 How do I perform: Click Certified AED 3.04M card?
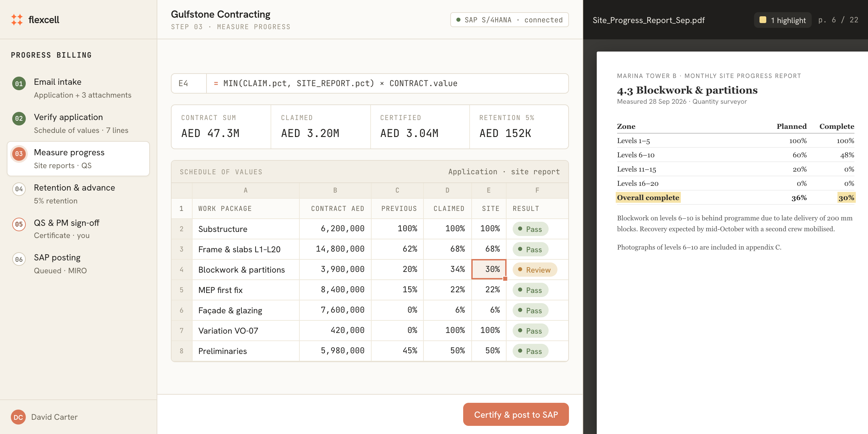420,127
